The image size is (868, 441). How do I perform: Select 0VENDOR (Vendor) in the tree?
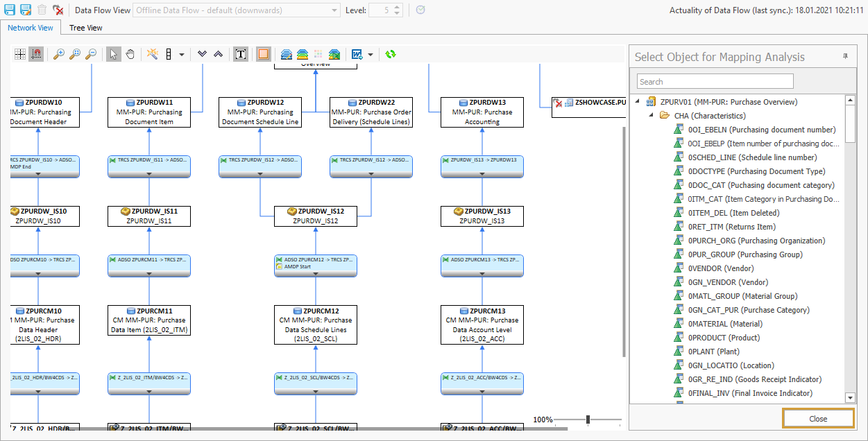point(720,268)
